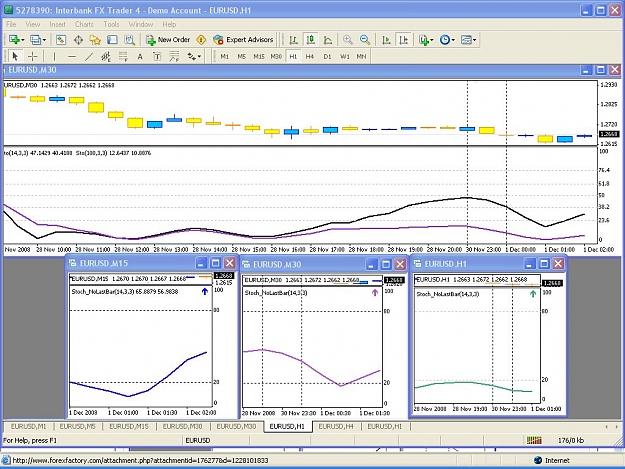Select the H4 timeframe button
The height and width of the screenshot is (469, 625).
(x=310, y=57)
